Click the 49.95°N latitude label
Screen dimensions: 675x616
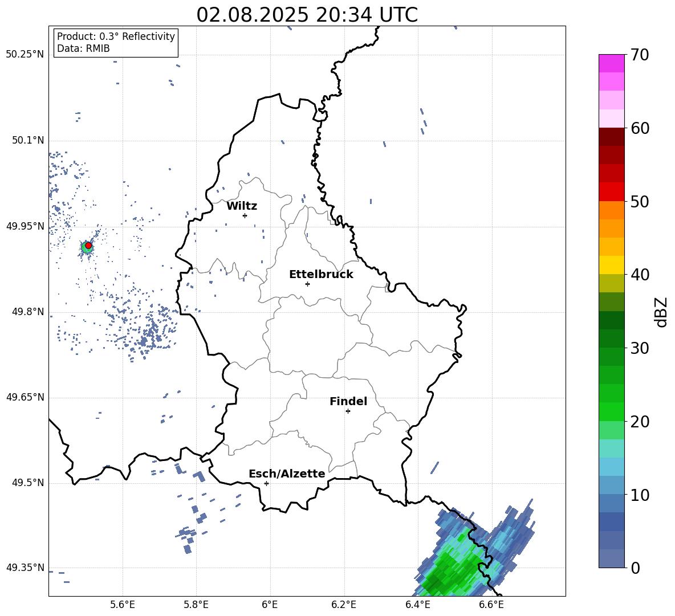[25, 226]
